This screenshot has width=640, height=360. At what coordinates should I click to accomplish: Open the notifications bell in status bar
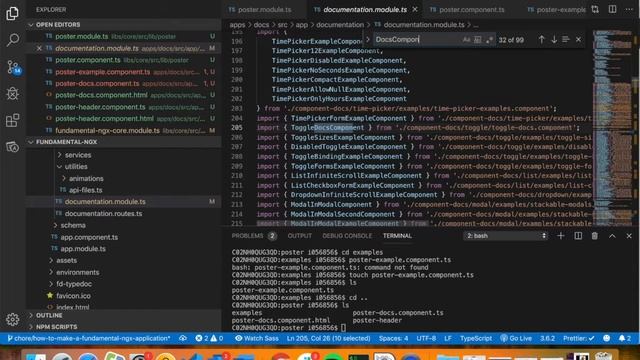[x=624, y=338]
